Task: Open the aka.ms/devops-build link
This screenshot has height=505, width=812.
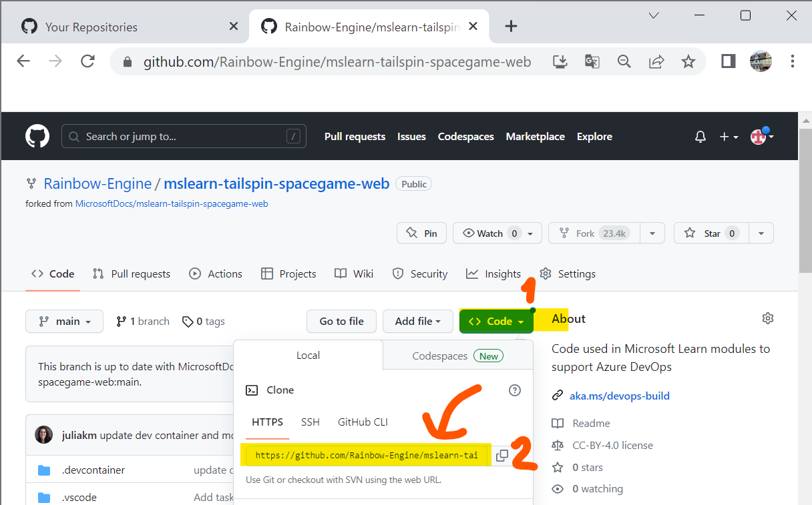Action: (620, 396)
